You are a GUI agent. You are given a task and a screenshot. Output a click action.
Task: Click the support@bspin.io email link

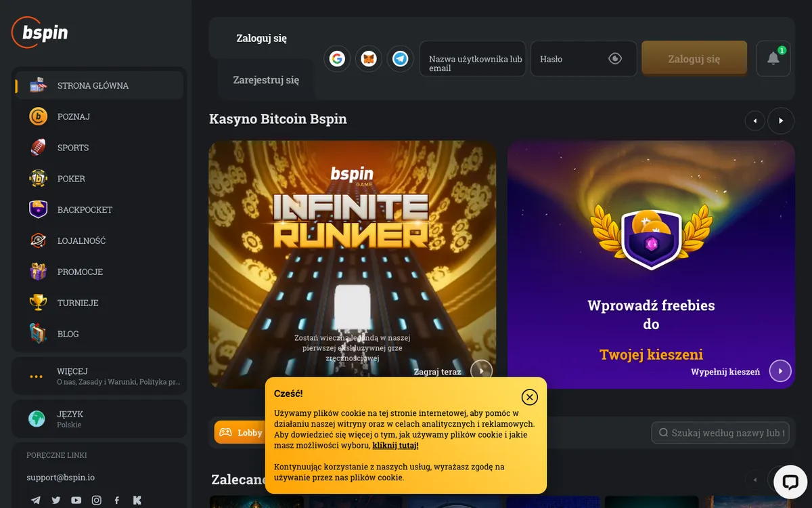pyautogui.click(x=60, y=478)
